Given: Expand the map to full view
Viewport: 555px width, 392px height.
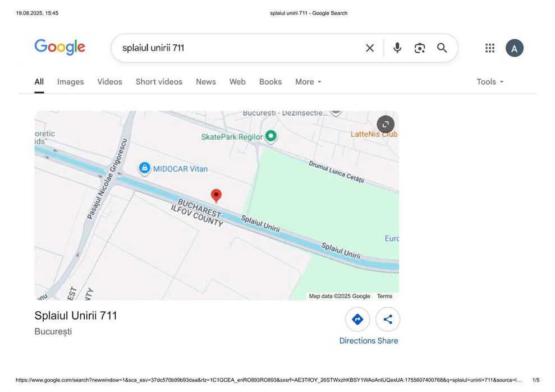Looking at the screenshot, I should [386, 124].
